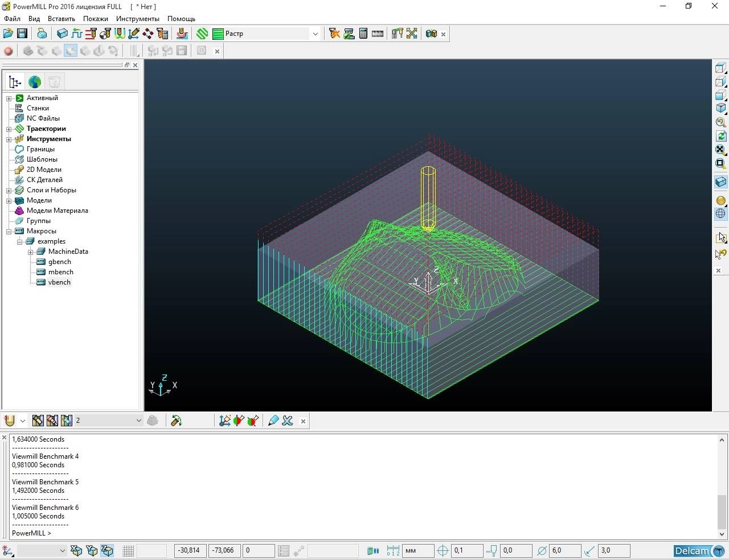Open the tool selection dropdown showing 2
The image size is (729, 560).
(138, 421)
